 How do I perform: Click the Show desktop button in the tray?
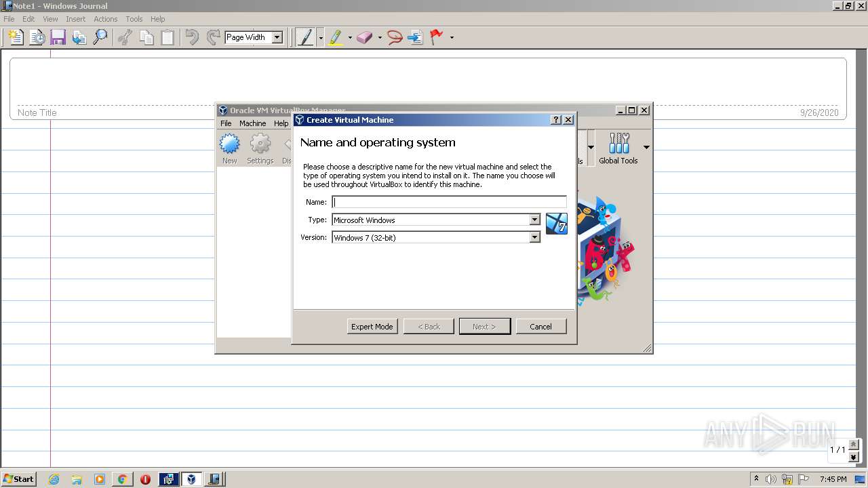(860, 479)
